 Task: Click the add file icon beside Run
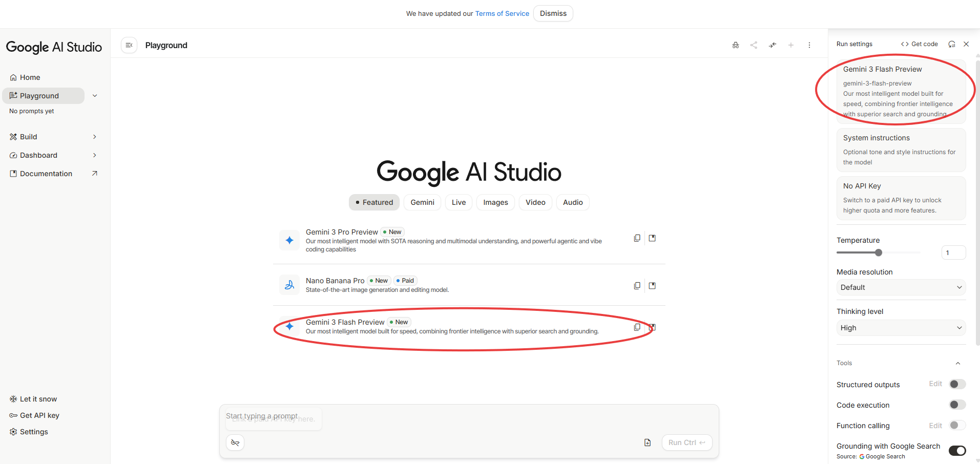[648, 442]
